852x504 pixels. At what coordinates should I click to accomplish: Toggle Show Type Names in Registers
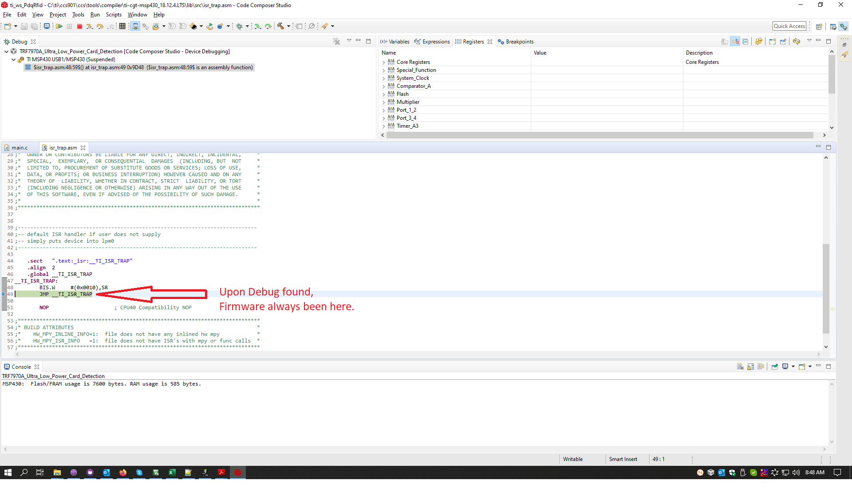725,42
